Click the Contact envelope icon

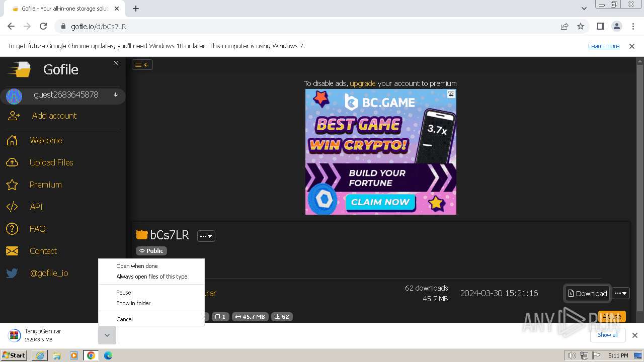(x=12, y=251)
